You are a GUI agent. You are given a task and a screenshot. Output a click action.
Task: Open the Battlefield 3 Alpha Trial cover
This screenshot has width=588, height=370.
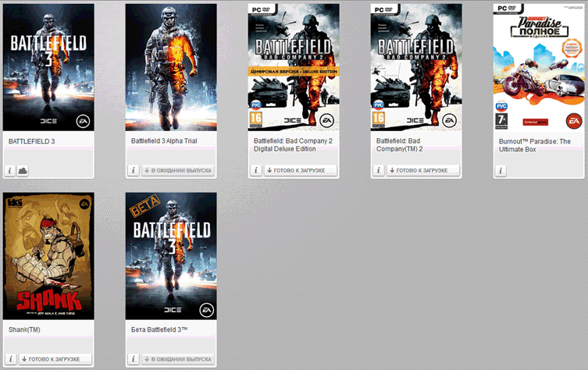coord(171,67)
